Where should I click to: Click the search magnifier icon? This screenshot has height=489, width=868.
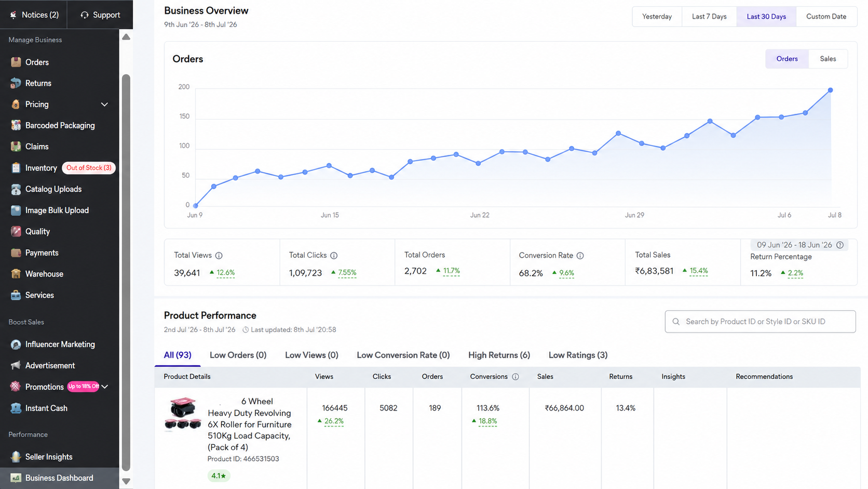pos(676,322)
